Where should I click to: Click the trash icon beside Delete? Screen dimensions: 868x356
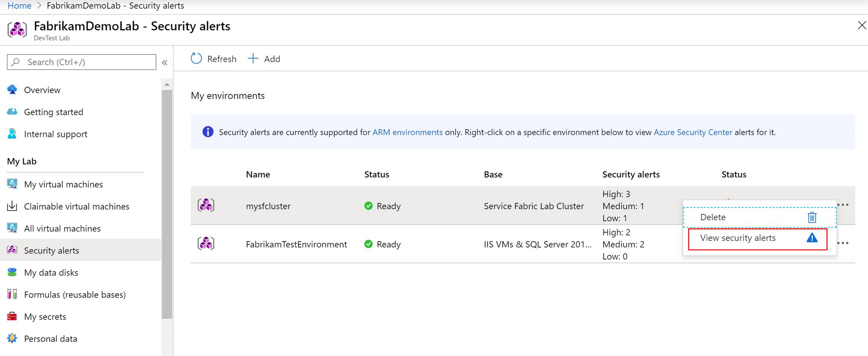pos(812,217)
